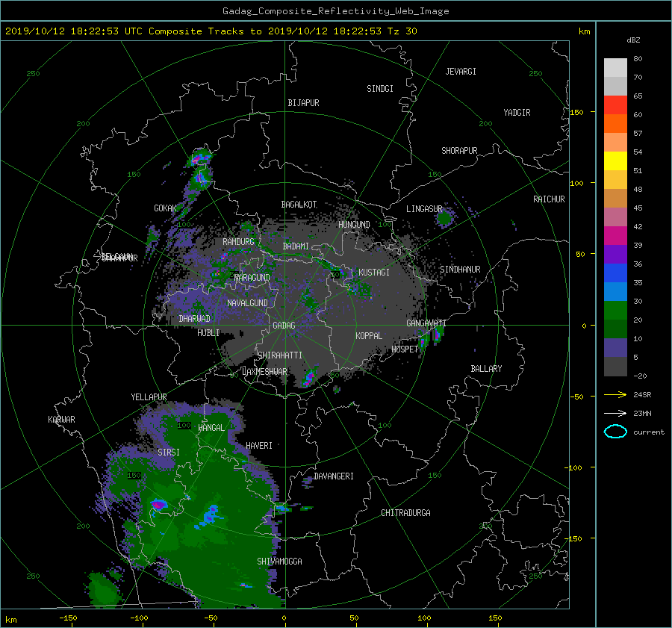This screenshot has width=672, height=628.
Task: Click the RAICHUR city label
Action: pos(549,199)
